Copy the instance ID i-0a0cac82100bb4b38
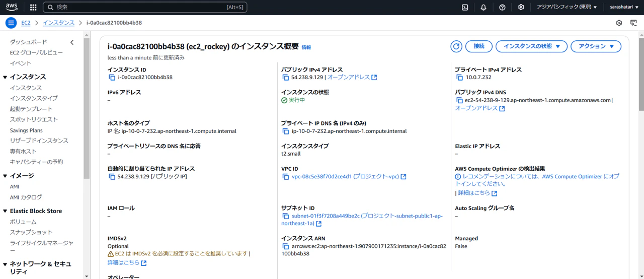 (x=112, y=78)
